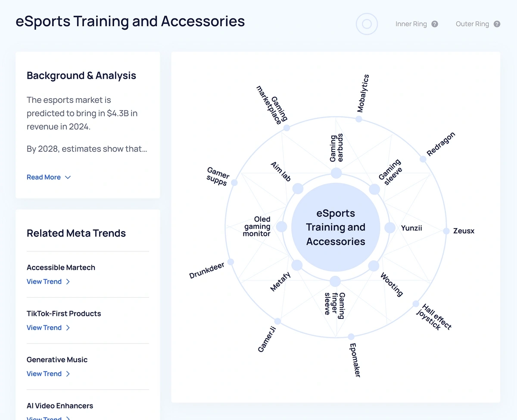Select the Redragon outer ring node
This screenshot has width=517, height=420.
point(423,159)
